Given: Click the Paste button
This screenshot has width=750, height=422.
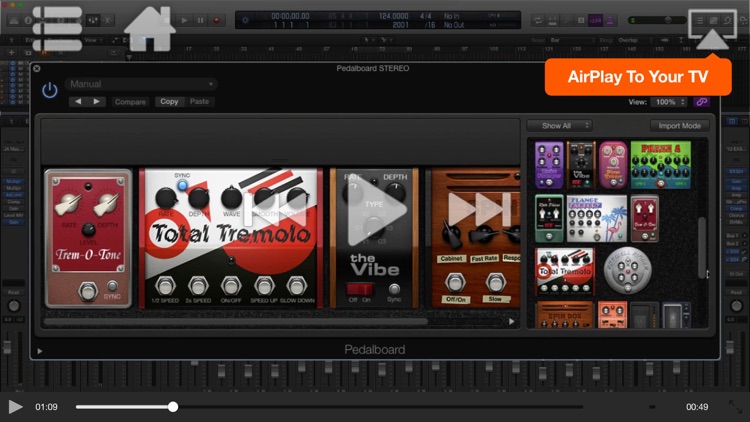Looking at the screenshot, I should 199,101.
